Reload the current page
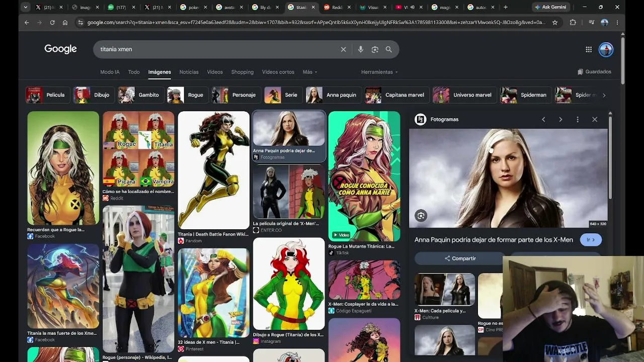Viewport: 644px width, 362px height. pyautogui.click(x=52, y=23)
